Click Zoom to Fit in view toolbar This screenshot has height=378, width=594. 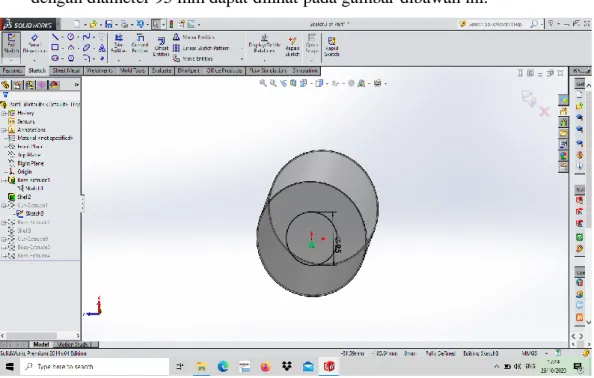tap(263, 83)
